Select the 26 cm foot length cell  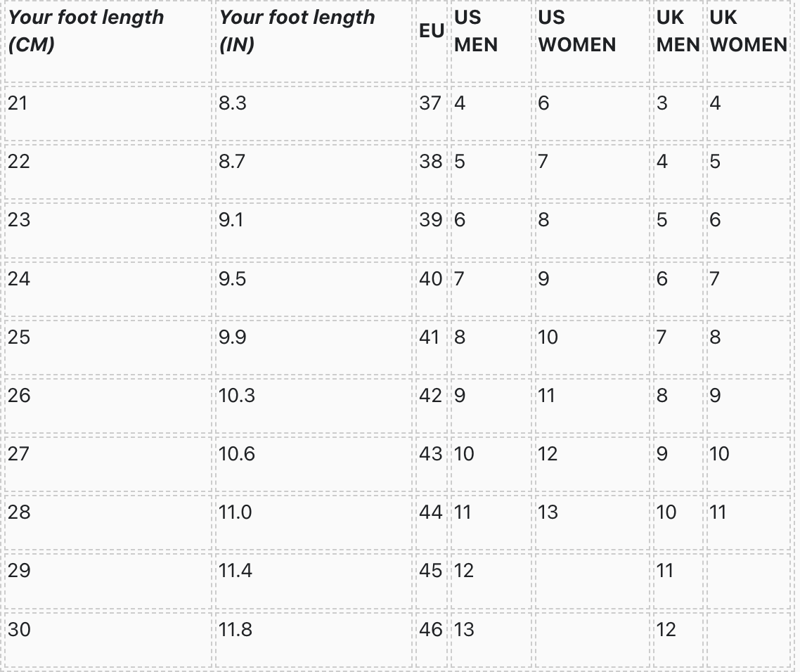click(x=19, y=396)
